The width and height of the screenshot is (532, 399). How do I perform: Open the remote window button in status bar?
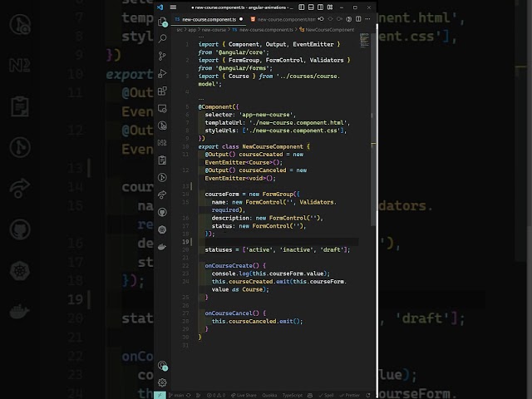coord(160,396)
